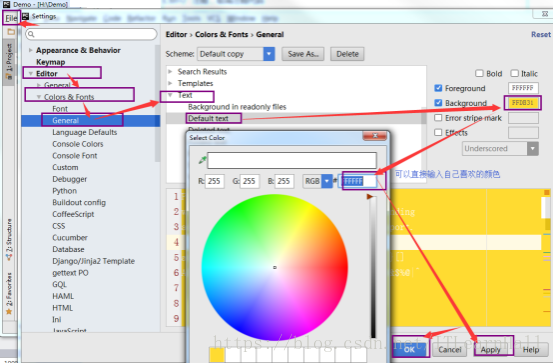Select Django/Jinja2 Template settings page
Image resolution: width=554 pixels, height=363 pixels.
pos(94,261)
